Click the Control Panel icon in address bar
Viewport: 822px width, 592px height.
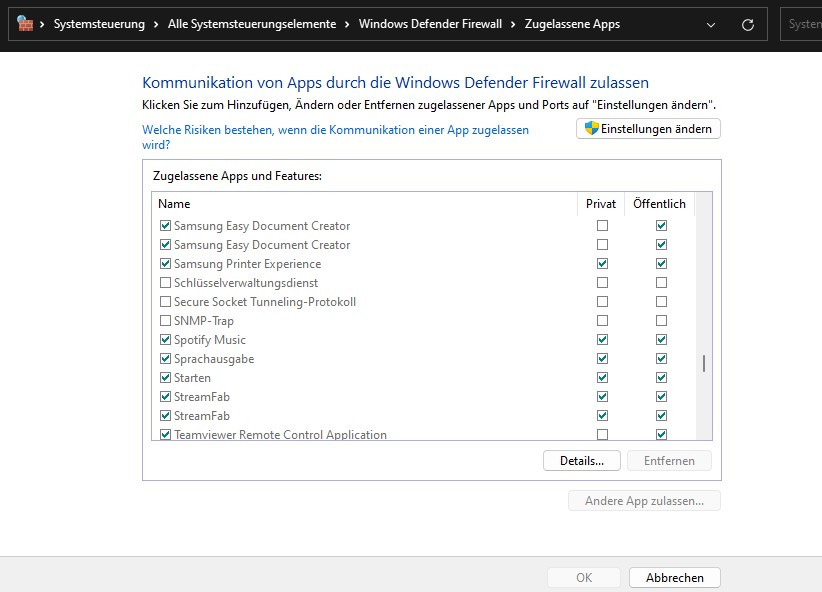[x=25, y=24]
